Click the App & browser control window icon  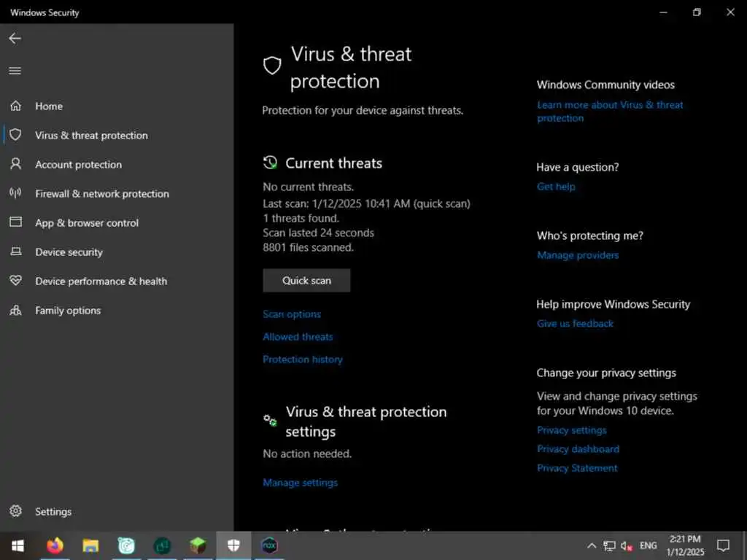(x=16, y=222)
